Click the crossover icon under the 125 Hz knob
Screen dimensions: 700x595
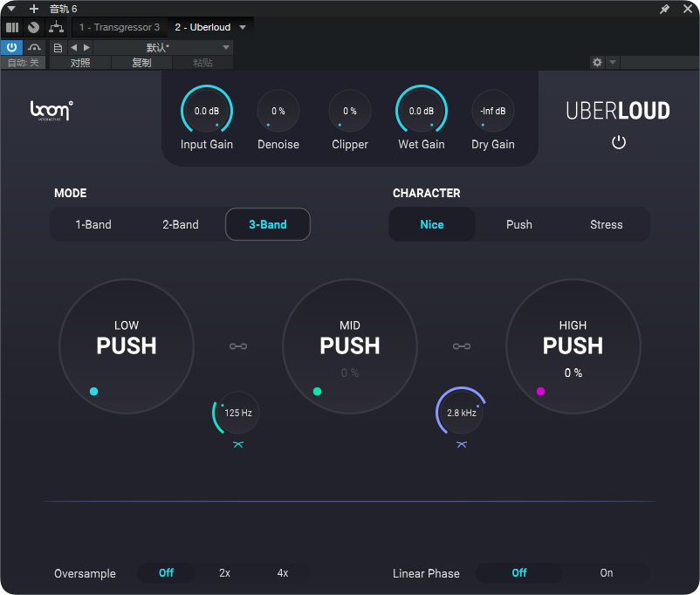click(x=238, y=445)
